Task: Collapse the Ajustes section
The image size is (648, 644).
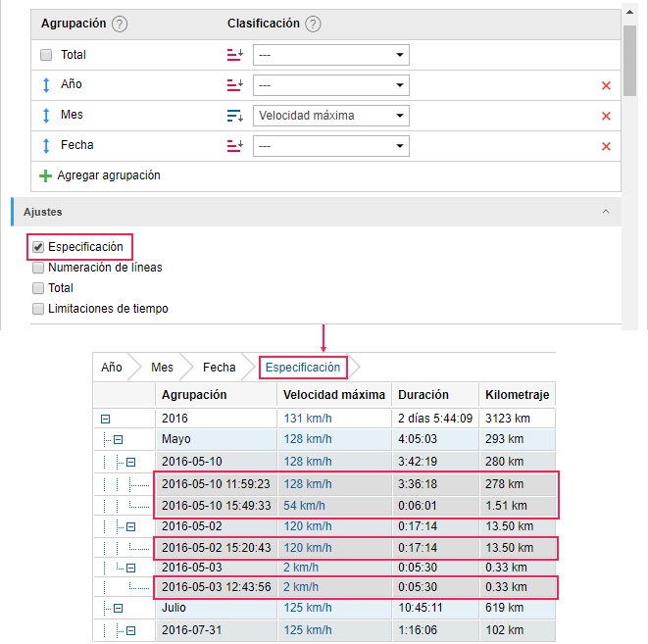Action: tap(605, 212)
